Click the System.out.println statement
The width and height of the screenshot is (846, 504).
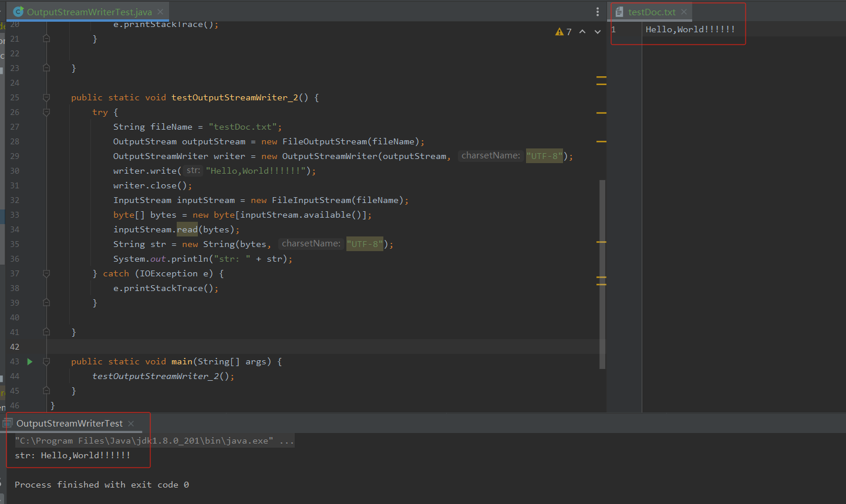pos(203,259)
